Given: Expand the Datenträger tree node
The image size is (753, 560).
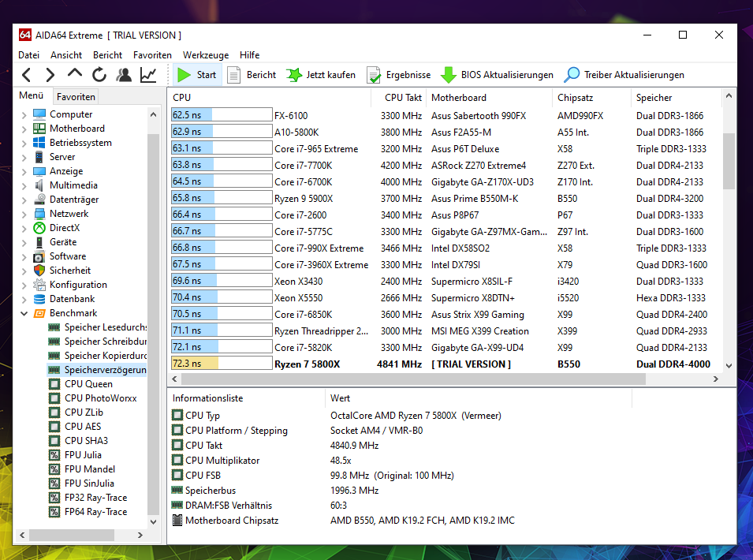Looking at the screenshot, I should pyautogui.click(x=24, y=200).
